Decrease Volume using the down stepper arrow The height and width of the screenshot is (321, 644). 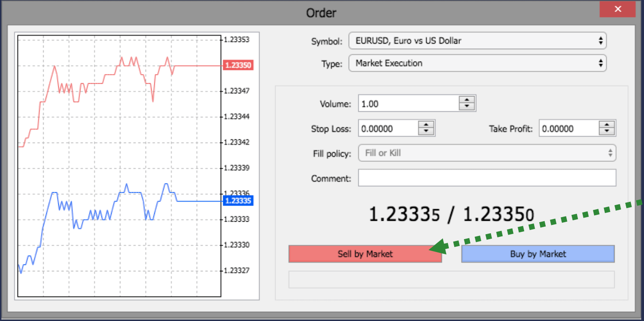pos(466,106)
